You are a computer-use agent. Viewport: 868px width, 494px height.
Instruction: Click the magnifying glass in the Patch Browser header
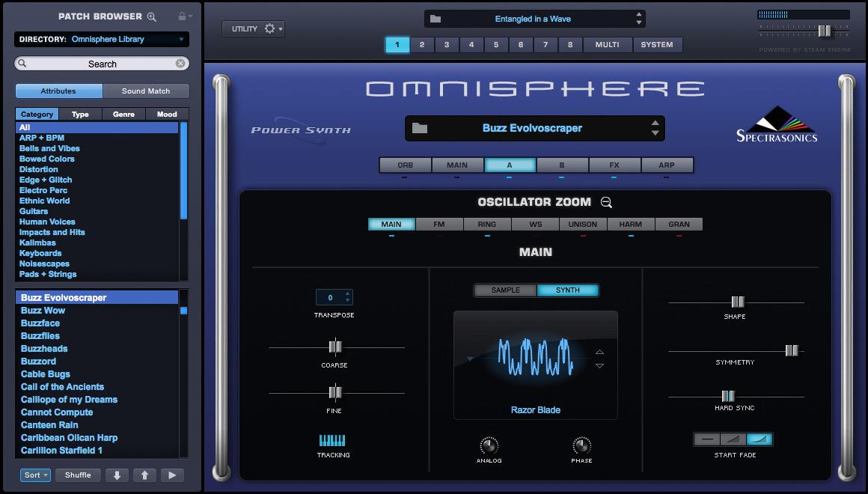click(x=153, y=16)
